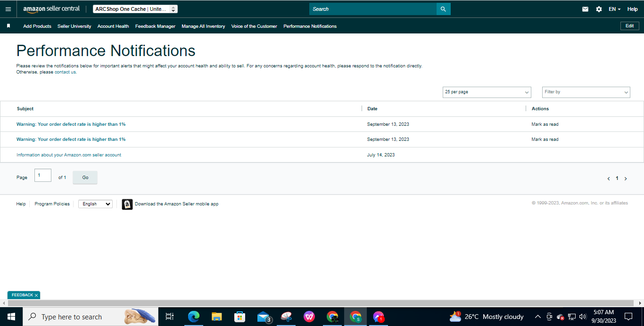Screen dimensions: 644x326
Task: Click the July 14, 2023 date cell
Action: [x=381, y=155]
